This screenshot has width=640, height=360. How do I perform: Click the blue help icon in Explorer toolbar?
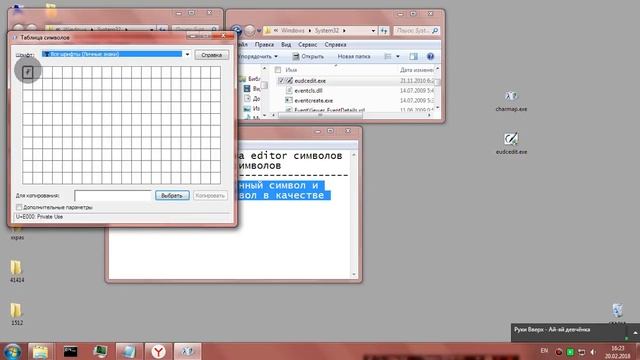pos(430,56)
